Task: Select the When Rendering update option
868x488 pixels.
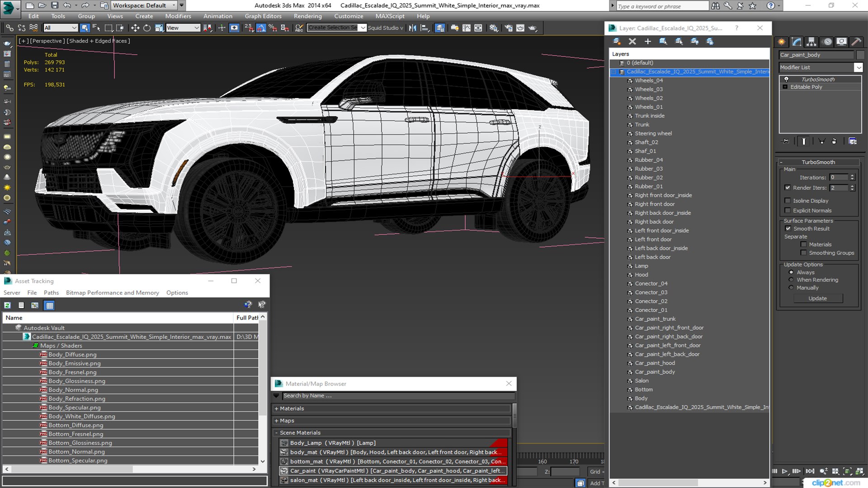Action: coord(791,280)
